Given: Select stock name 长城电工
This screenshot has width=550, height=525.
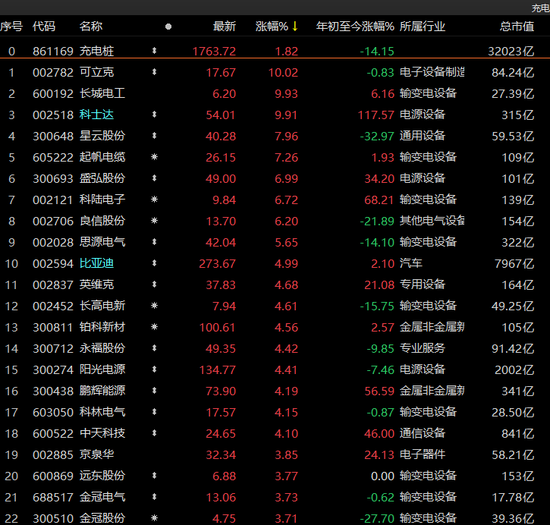Looking at the screenshot, I should [x=102, y=94].
